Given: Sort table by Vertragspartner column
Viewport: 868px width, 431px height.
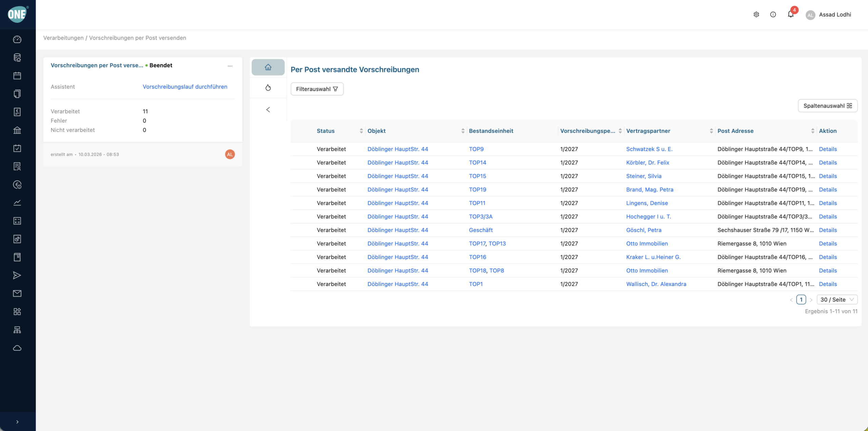Looking at the screenshot, I should [711, 131].
